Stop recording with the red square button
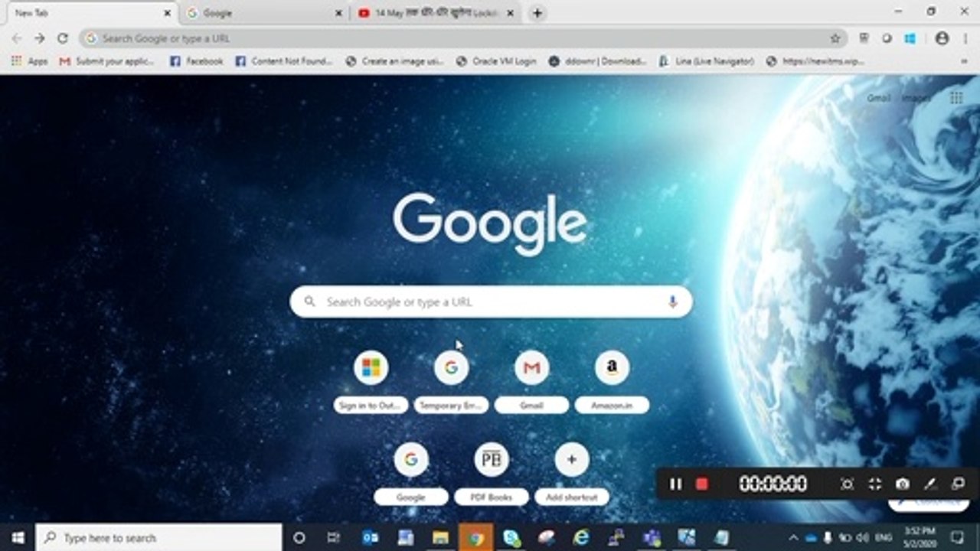The image size is (980, 551). point(701,484)
